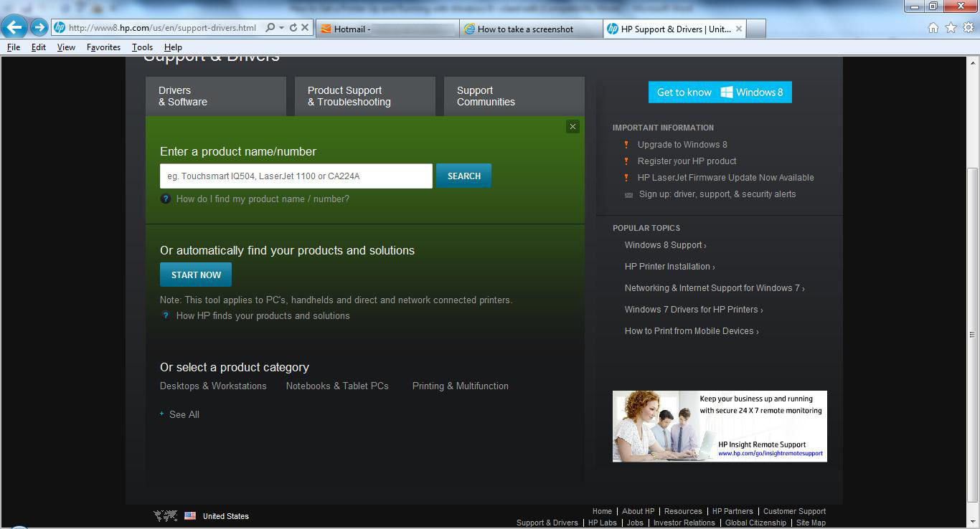
Task: Choose Printing & Multifunction category
Action: tap(460, 386)
